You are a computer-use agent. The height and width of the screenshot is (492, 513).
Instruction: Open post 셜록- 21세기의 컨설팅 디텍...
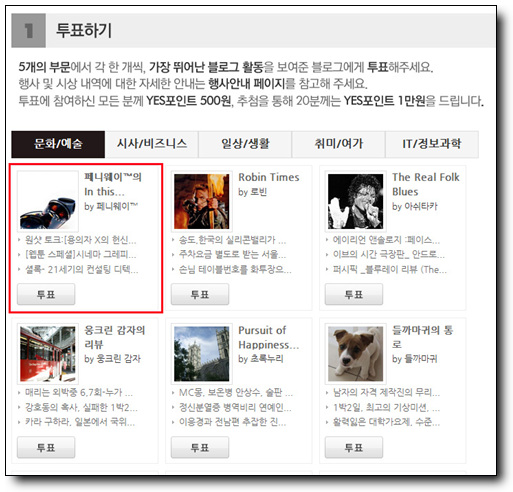tap(82, 269)
